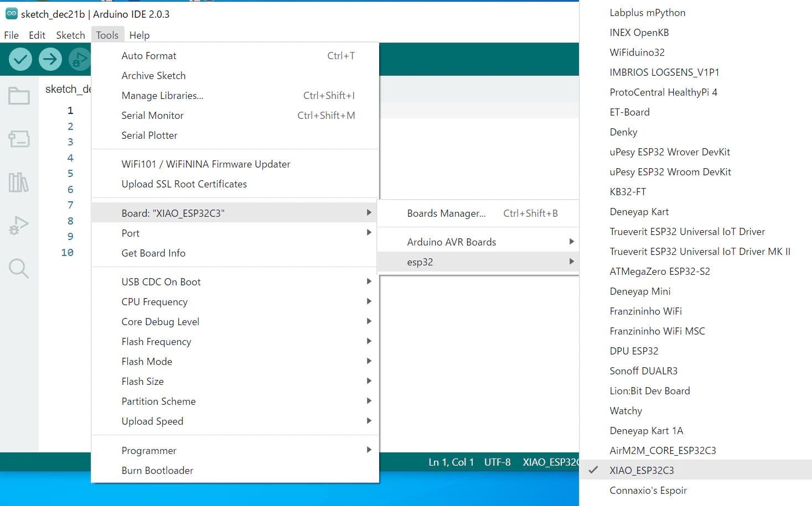Select uPesy ESP32 Wrover DevKit
Viewport: 812px width, 506px height.
(x=696, y=152)
